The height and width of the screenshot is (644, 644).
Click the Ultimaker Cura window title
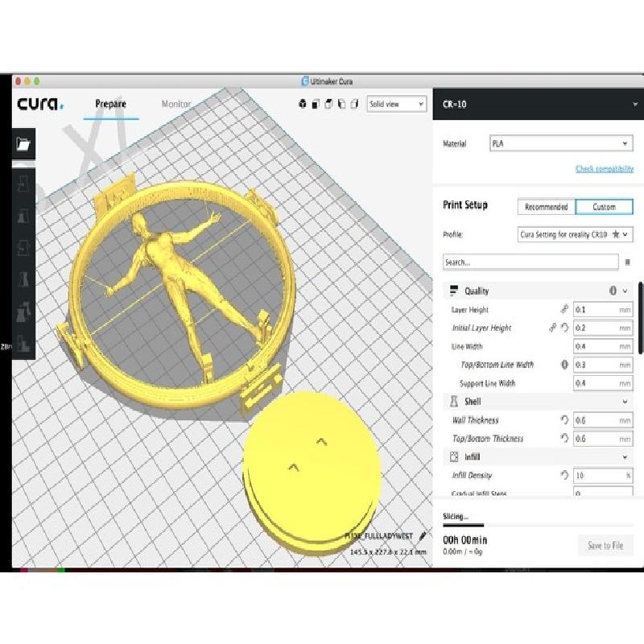(331, 81)
